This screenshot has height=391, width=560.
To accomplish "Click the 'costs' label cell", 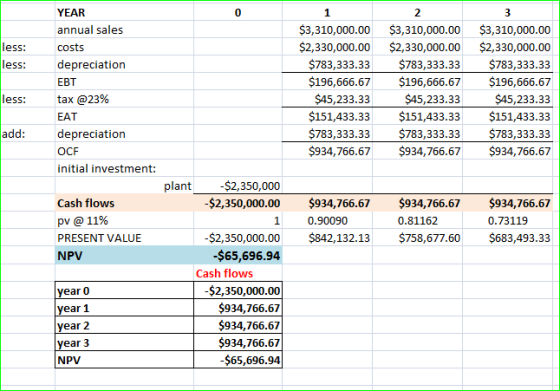I will click(124, 47).
